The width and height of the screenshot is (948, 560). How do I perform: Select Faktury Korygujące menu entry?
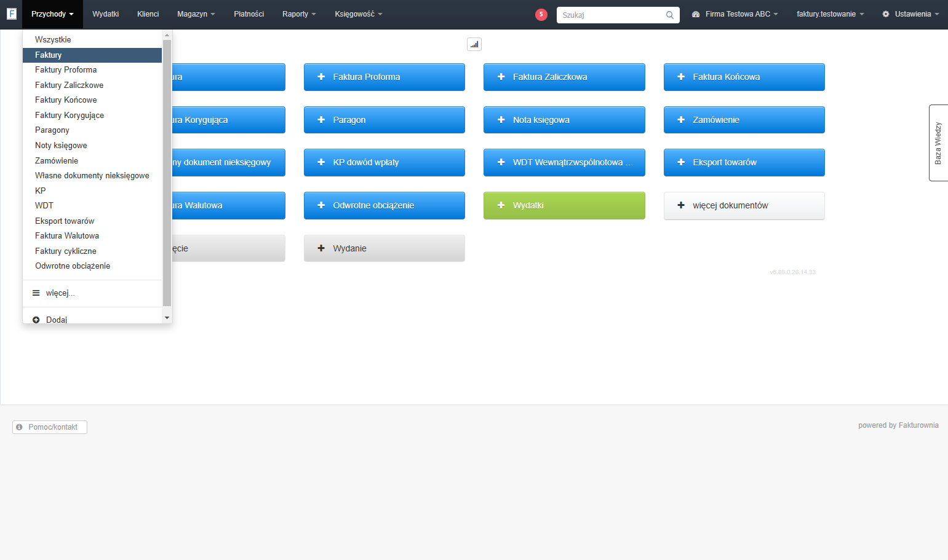(92, 116)
